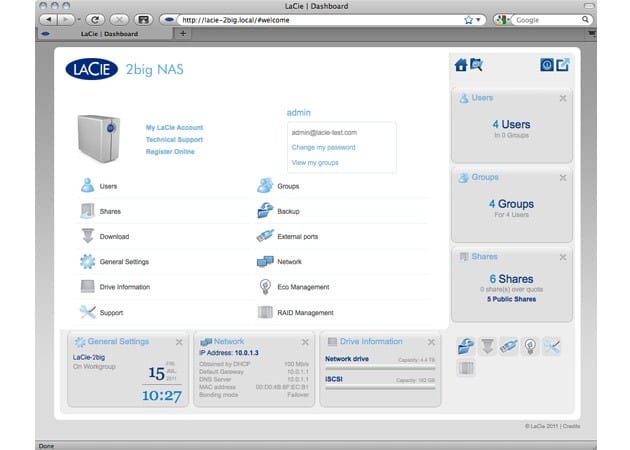Open the My LaCie Account link
This screenshot has width=630, height=450.
coord(174,127)
